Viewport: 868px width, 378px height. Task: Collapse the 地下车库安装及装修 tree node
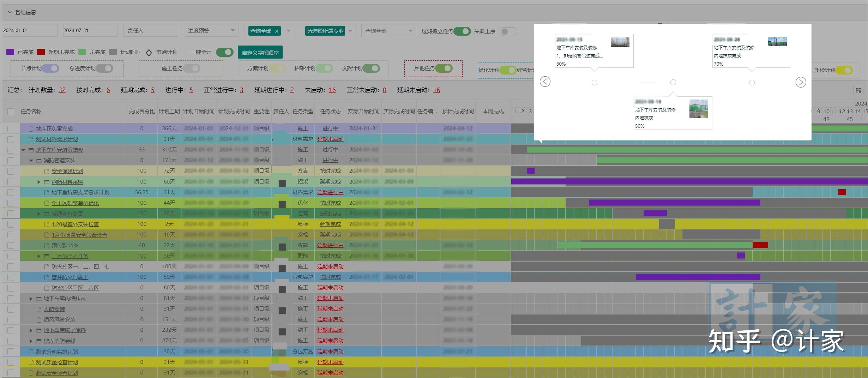23,150
